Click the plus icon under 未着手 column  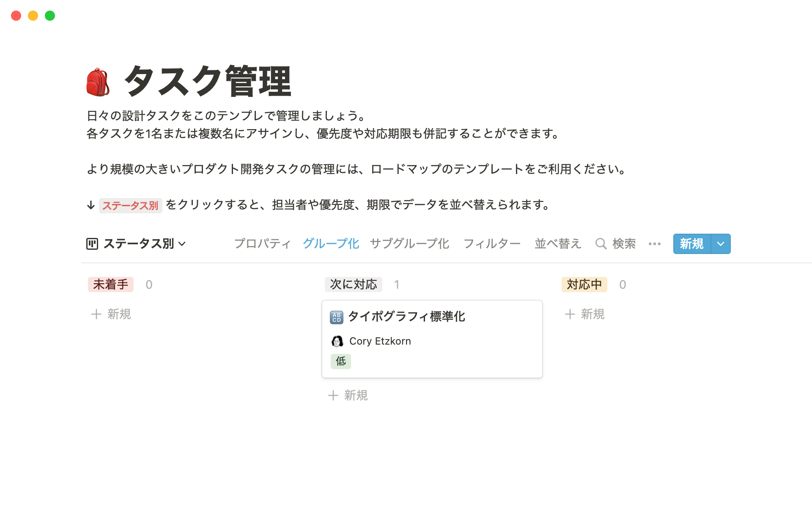(x=96, y=314)
